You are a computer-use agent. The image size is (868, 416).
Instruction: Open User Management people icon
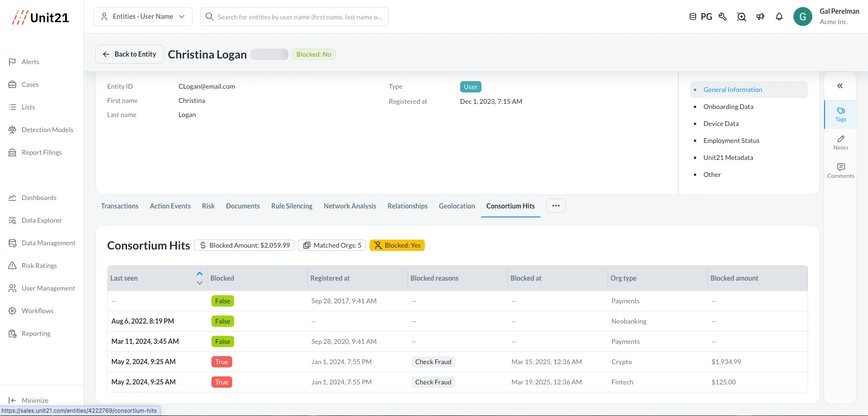coord(12,288)
